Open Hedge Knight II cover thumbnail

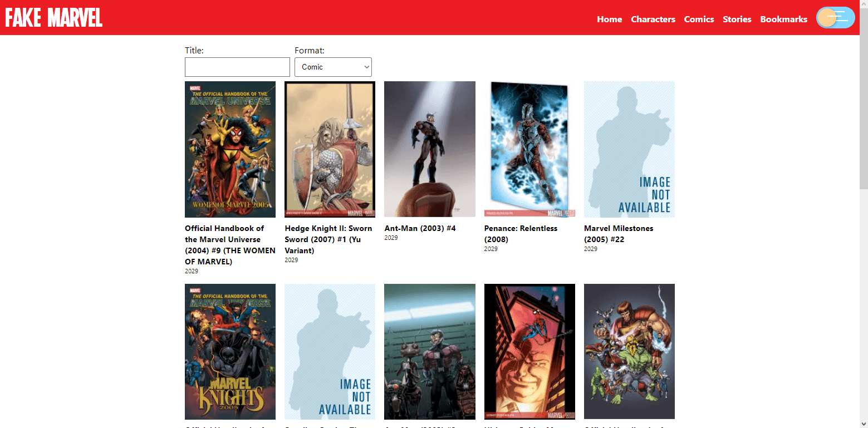(330, 149)
